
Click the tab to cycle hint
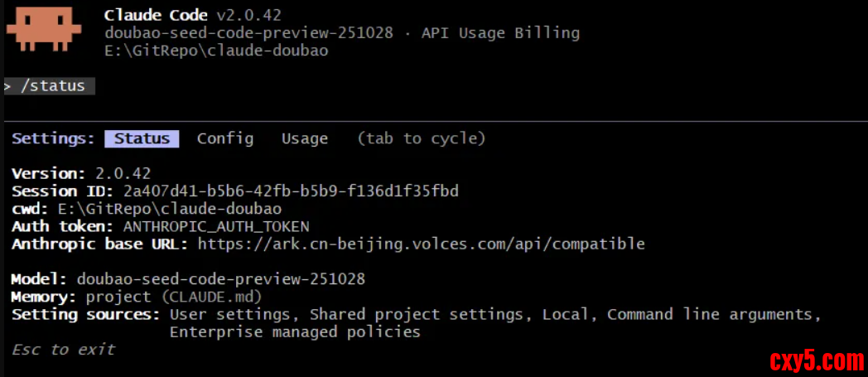[x=421, y=138]
